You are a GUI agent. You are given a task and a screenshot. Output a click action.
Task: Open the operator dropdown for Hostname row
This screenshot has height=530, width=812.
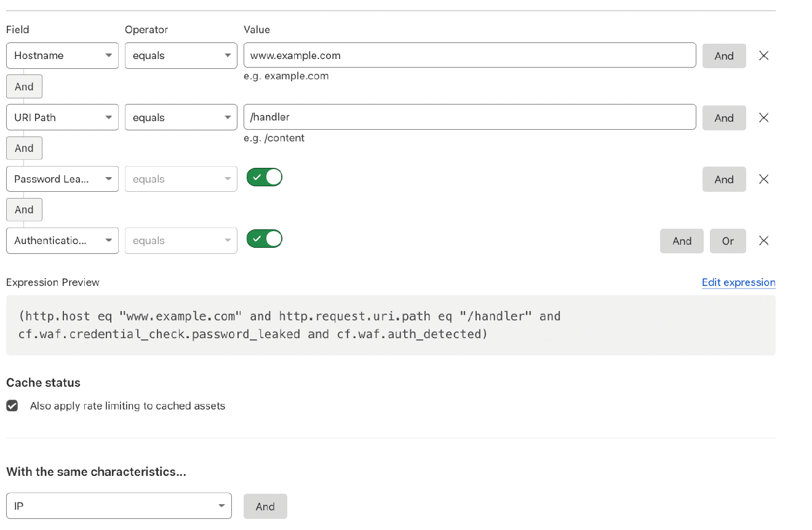pyautogui.click(x=181, y=55)
